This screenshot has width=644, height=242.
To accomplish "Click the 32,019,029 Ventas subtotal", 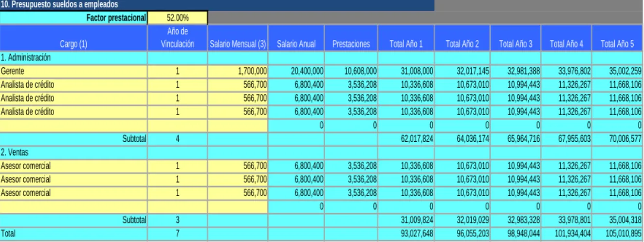I will tap(462, 220).
